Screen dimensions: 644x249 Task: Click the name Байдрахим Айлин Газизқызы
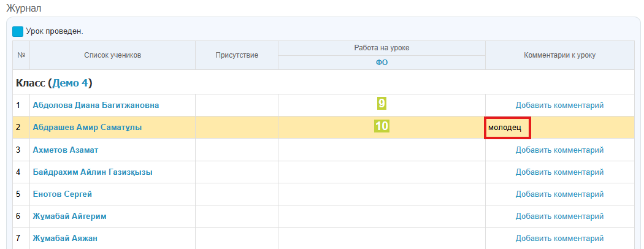[93, 172]
